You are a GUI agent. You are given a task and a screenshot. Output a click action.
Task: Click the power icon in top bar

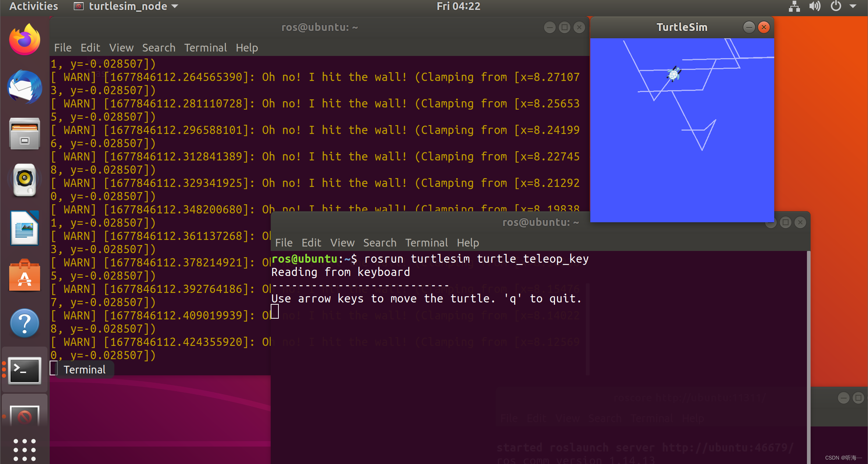(x=836, y=6)
